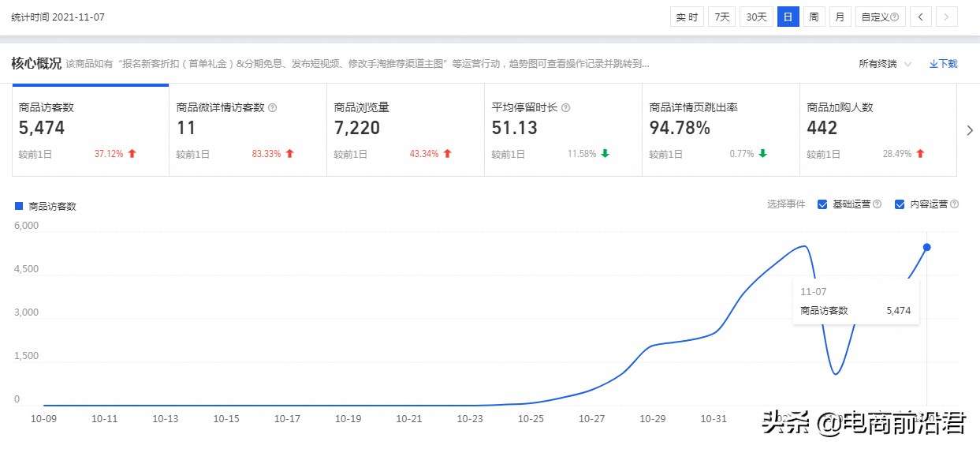Open the 自定义 date range selector
Viewport: 980px width, 449px height.
[880, 17]
